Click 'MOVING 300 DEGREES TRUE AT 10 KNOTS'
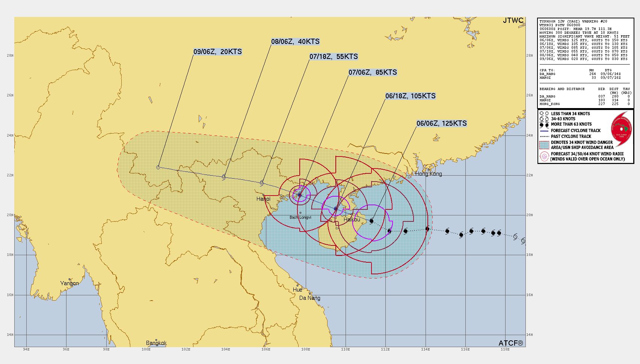Image resolution: width=640 pixels, height=364 pixels. (x=579, y=33)
